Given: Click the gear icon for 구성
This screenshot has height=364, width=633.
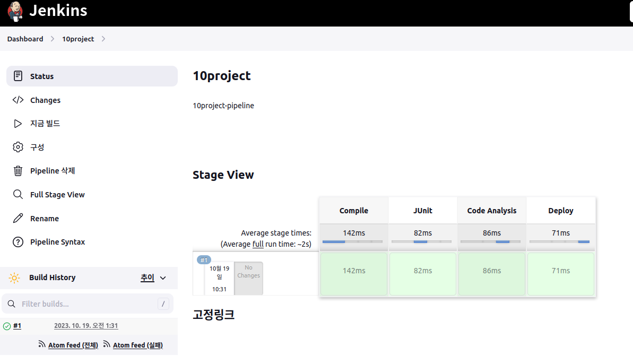Looking at the screenshot, I should click(18, 147).
